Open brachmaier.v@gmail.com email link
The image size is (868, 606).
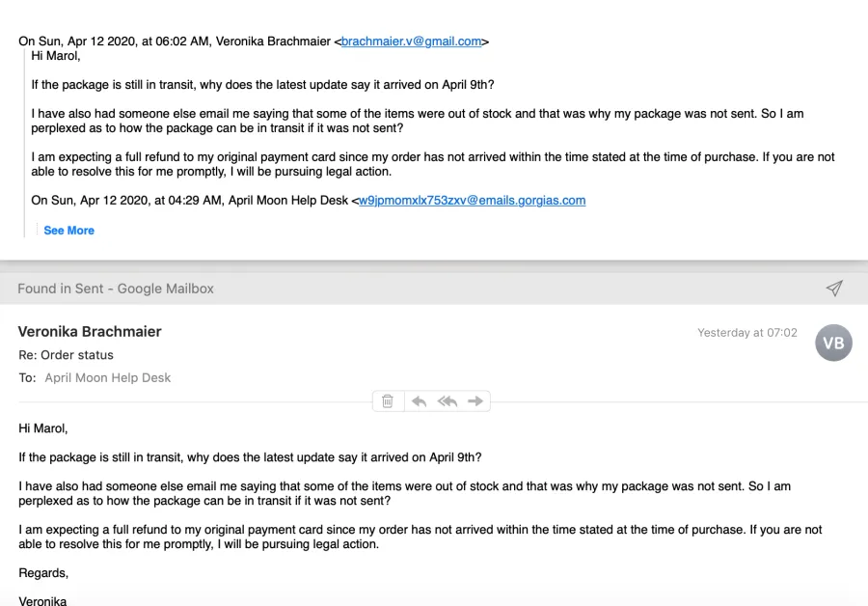click(411, 41)
